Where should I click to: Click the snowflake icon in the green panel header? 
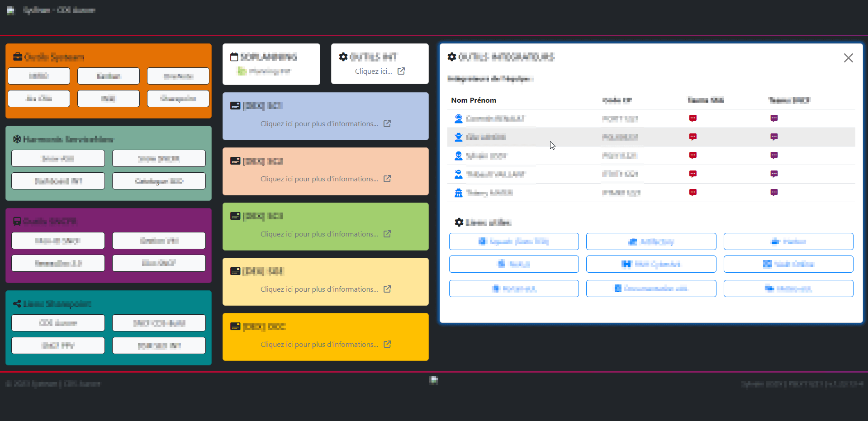(17, 139)
